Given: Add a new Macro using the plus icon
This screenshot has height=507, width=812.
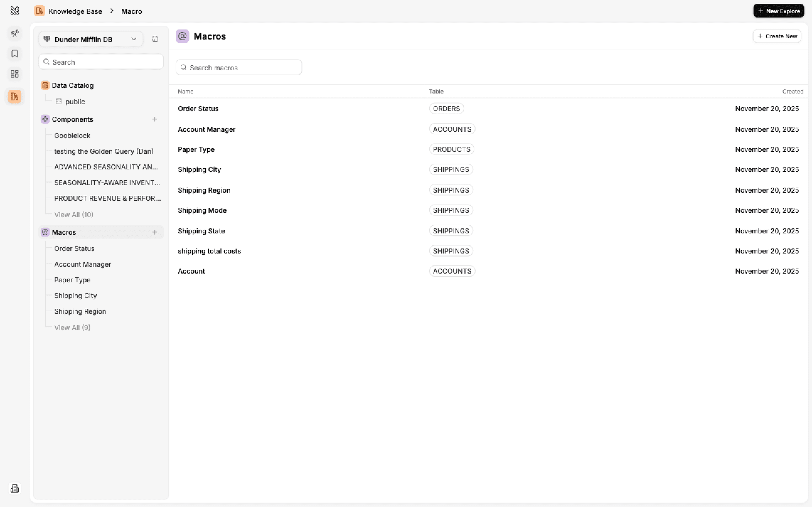Looking at the screenshot, I should point(155,232).
